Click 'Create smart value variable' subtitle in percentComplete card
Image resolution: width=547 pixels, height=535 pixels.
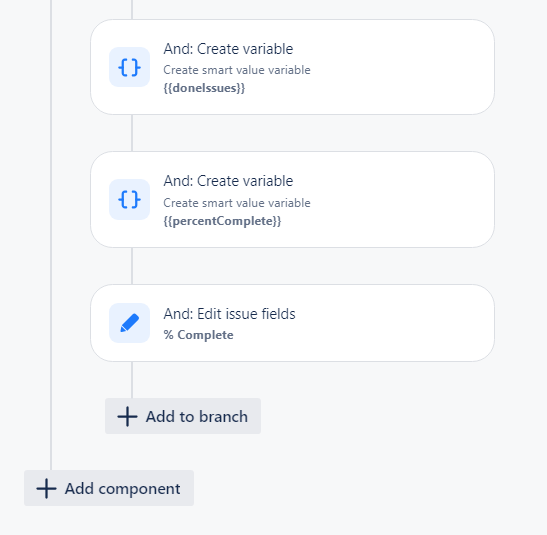[237, 203]
